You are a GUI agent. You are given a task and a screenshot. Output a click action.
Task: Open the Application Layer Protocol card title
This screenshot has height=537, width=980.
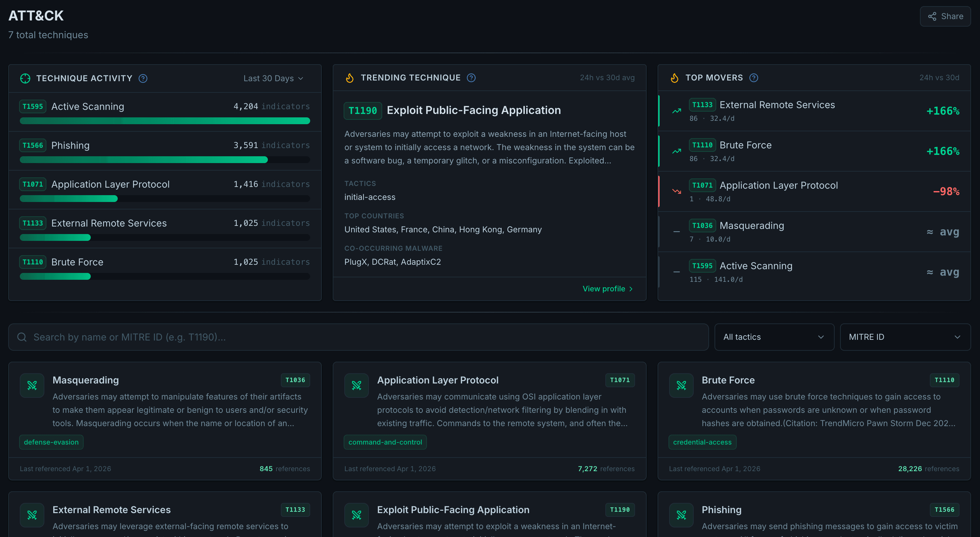(437, 380)
